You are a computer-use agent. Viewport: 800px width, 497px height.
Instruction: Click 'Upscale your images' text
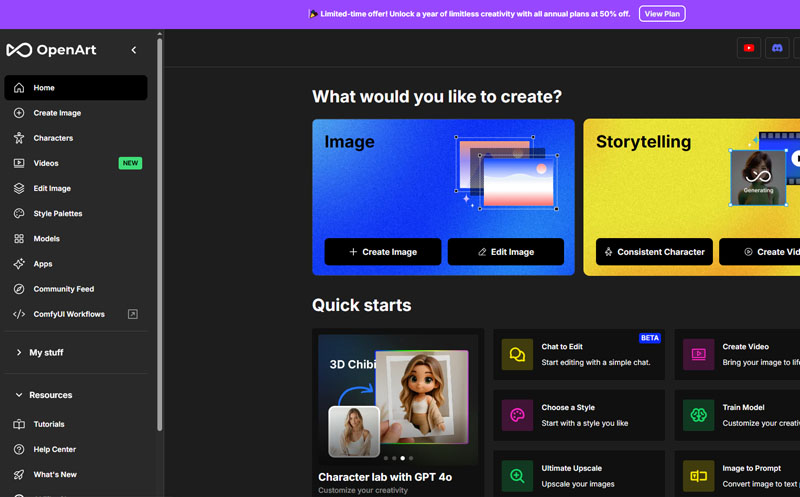pyautogui.click(x=578, y=484)
